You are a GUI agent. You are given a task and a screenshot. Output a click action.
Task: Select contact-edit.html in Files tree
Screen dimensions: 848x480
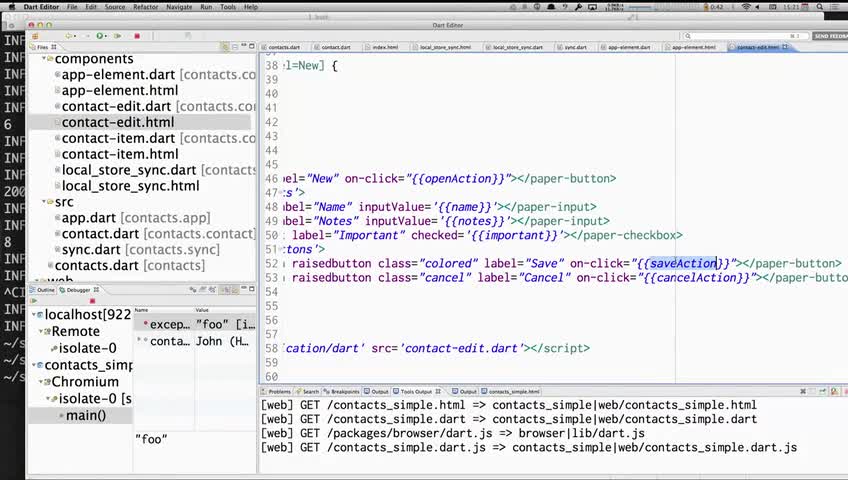pyautogui.click(x=118, y=122)
